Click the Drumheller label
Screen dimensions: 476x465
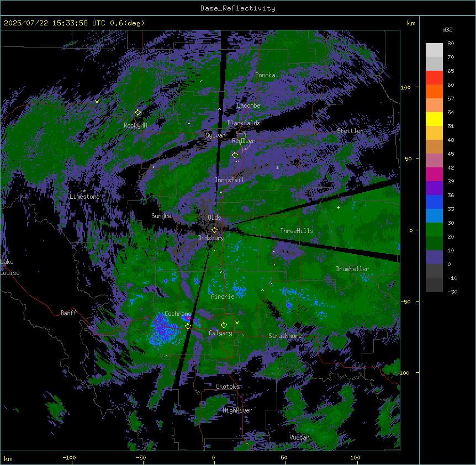(x=352, y=269)
